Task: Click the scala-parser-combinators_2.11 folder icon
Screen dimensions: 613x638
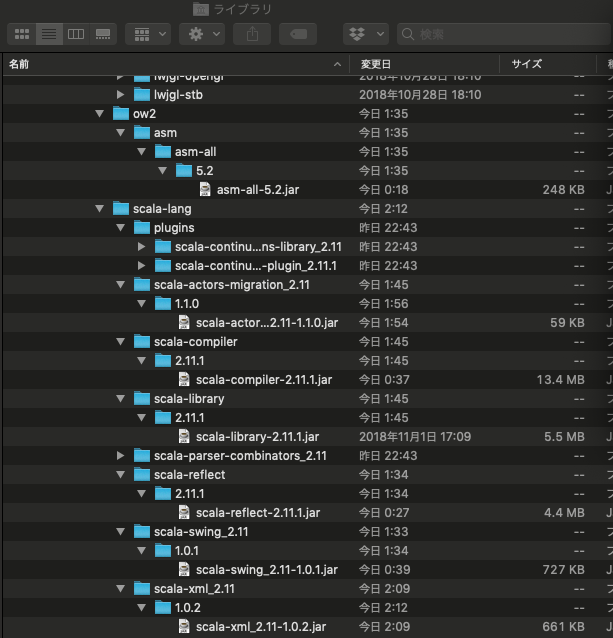Action: coord(142,455)
